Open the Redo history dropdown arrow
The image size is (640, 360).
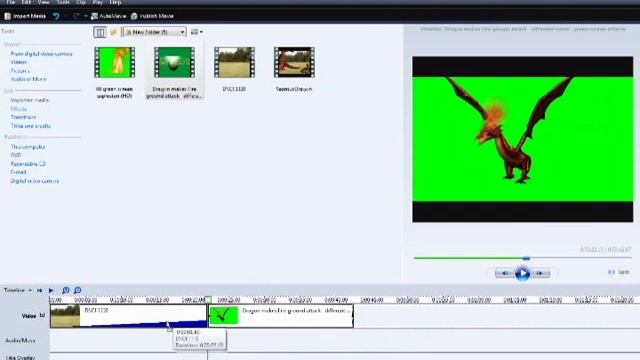click(86, 16)
